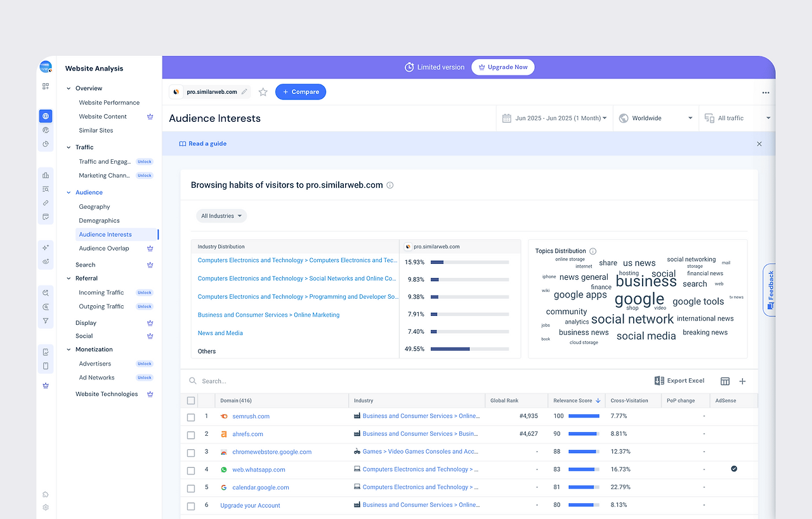Screen dimensions: 812x519
Task: Collapse the Audience section in sidebar
Action: point(69,193)
